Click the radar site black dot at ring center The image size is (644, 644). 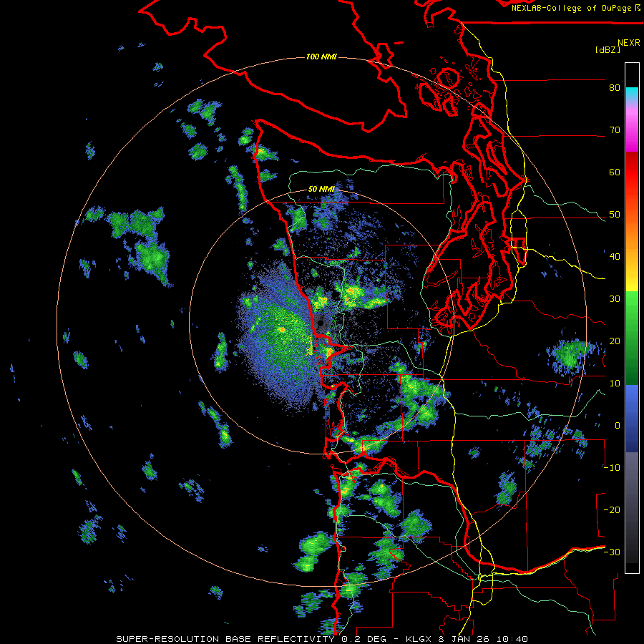[x=321, y=323]
